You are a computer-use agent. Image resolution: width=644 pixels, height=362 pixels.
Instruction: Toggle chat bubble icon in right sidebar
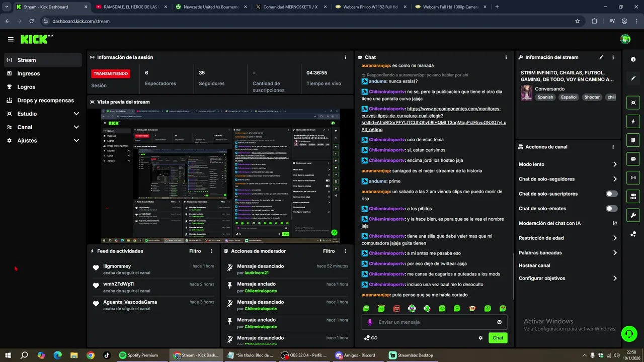[633, 159]
